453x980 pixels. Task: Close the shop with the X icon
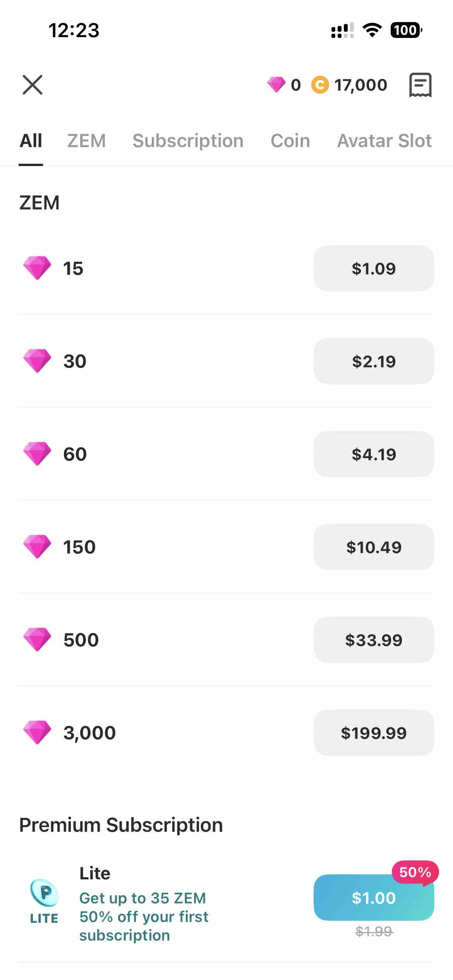pyautogui.click(x=33, y=85)
